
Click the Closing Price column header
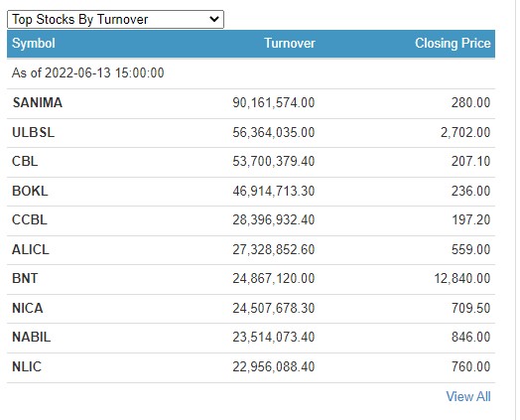coord(453,44)
